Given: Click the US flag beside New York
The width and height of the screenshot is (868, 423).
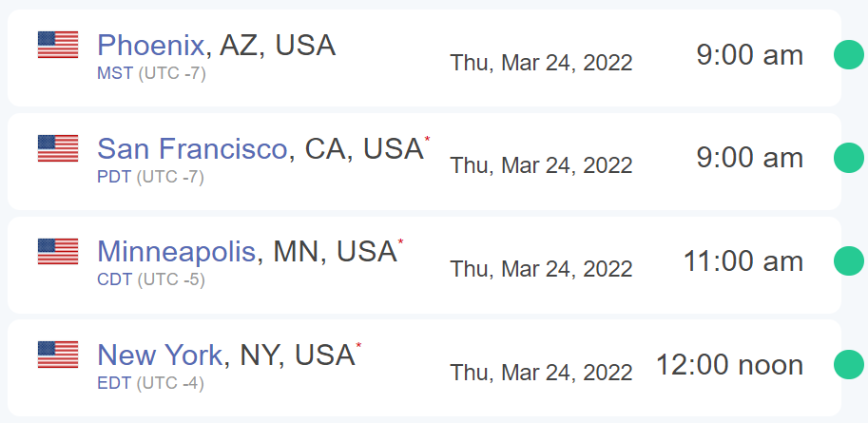Looking at the screenshot, I should [x=58, y=355].
